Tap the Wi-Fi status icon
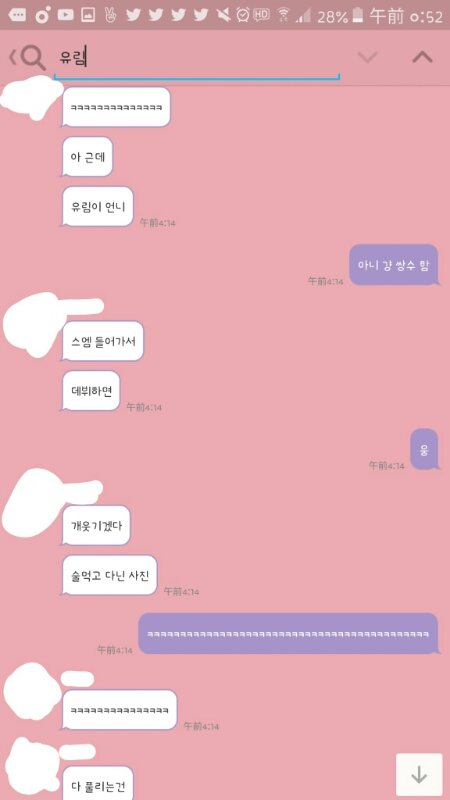The image size is (450, 800). 284,15
